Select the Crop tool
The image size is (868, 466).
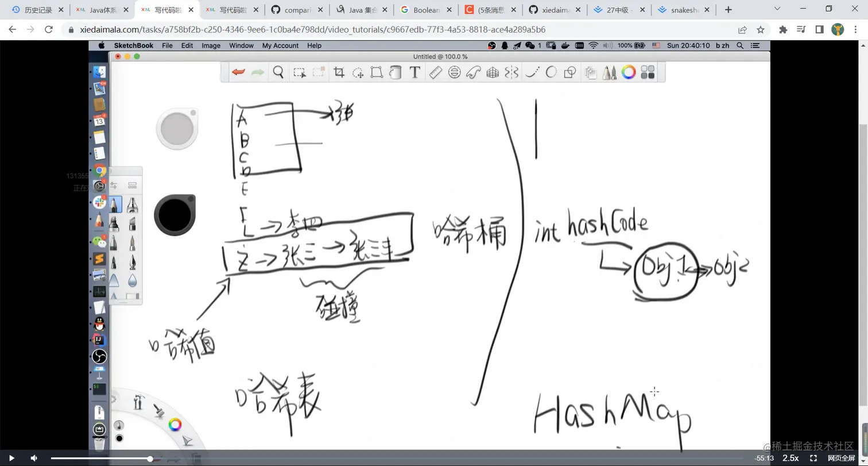339,72
